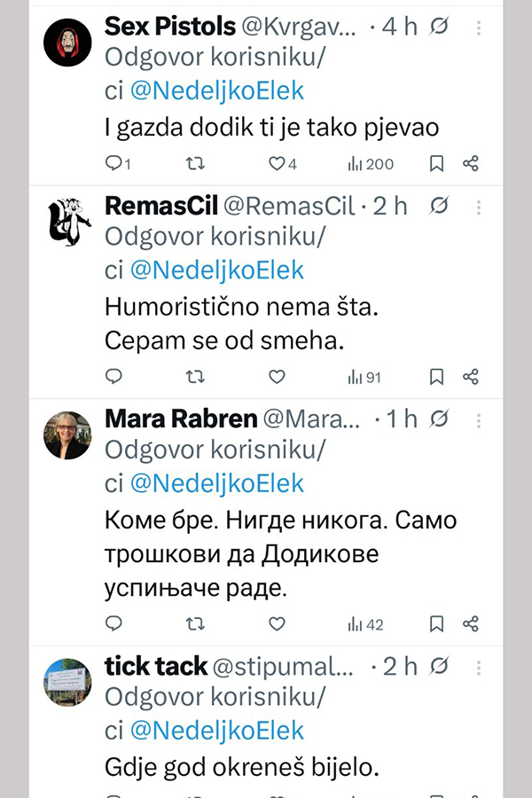The height and width of the screenshot is (798, 532).
Task: Open more options for Sex Pistols tweet
Action: pyautogui.click(x=479, y=28)
